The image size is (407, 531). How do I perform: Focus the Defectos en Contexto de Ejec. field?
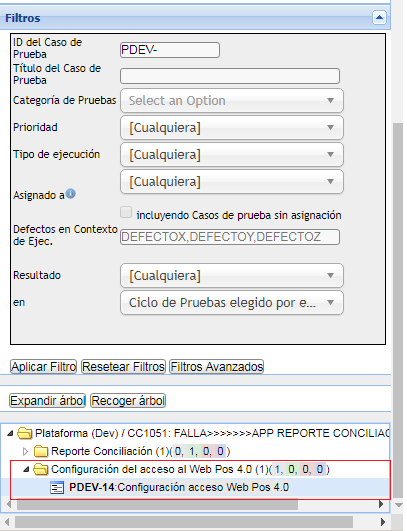pyautogui.click(x=230, y=237)
